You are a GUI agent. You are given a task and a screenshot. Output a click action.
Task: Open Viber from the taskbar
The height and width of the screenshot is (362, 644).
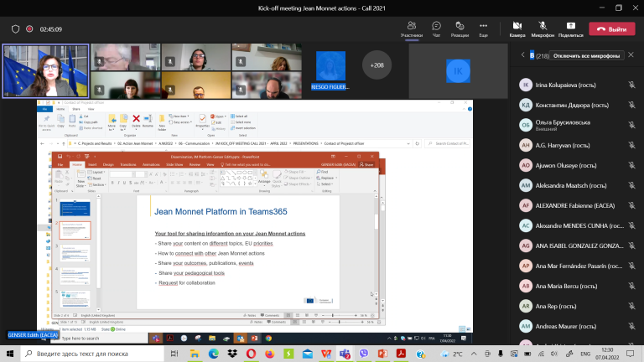click(363, 354)
